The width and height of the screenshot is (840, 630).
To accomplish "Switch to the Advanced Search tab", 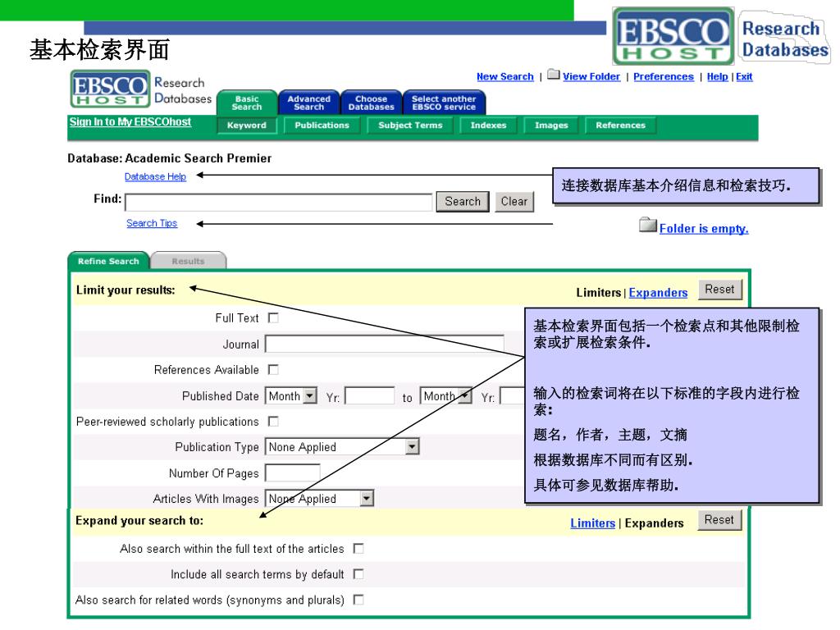I will [x=309, y=103].
